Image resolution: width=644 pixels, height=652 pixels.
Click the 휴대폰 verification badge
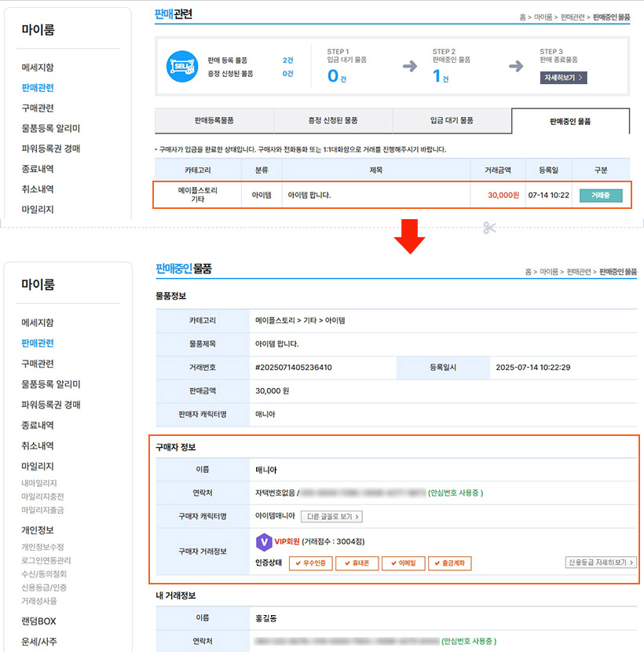pyautogui.click(x=357, y=563)
